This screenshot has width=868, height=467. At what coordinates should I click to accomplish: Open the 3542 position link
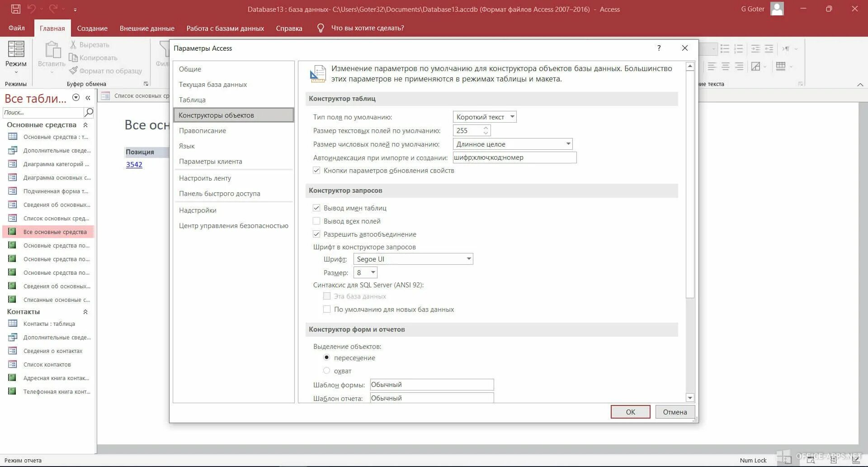point(134,165)
